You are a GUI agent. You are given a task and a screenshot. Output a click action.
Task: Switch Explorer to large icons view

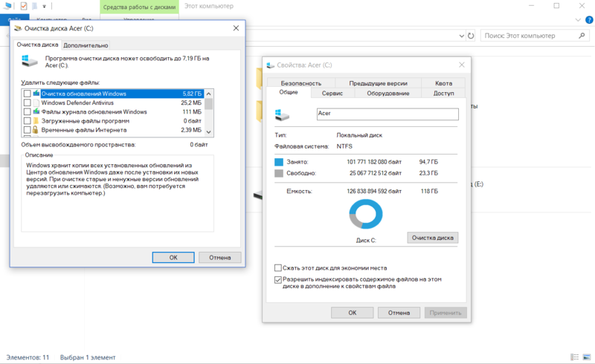(x=587, y=357)
